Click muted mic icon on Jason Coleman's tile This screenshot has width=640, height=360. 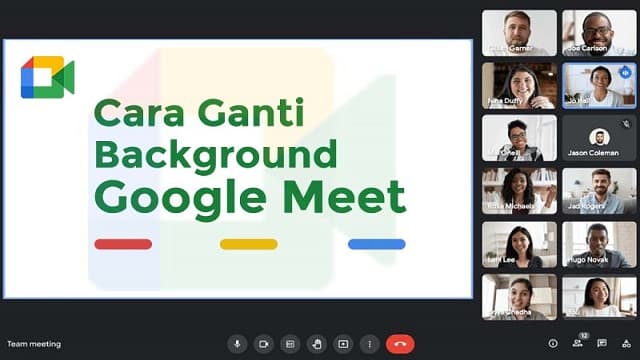(626, 124)
